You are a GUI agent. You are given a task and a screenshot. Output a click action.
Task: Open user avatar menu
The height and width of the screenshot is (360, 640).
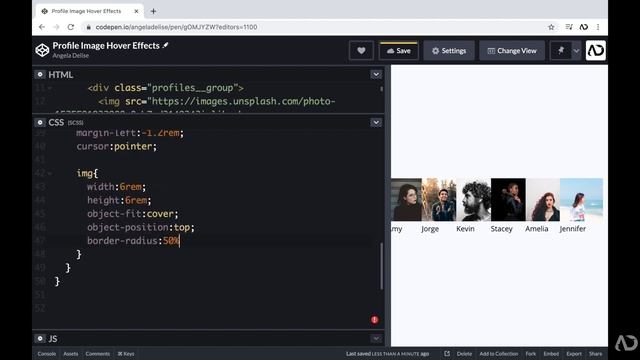[596, 50]
